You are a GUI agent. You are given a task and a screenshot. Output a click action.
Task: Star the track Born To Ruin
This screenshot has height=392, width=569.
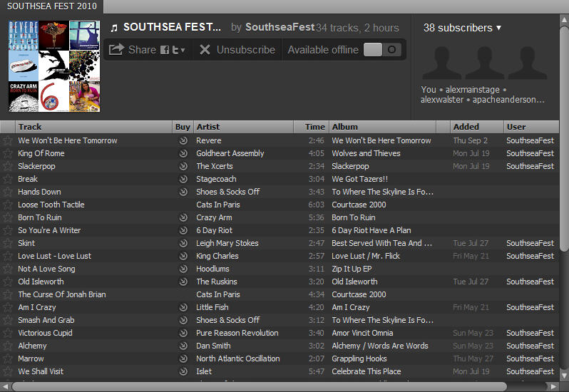coord(7,217)
